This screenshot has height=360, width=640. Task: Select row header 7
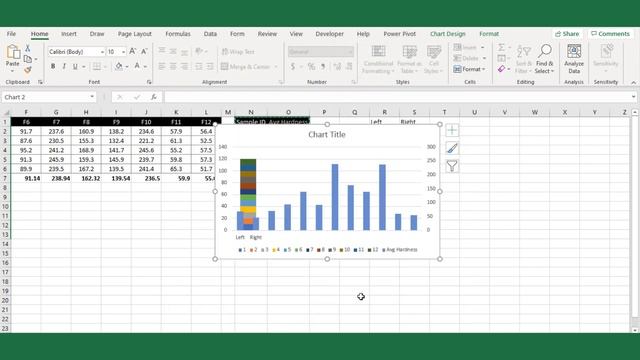point(5,178)
